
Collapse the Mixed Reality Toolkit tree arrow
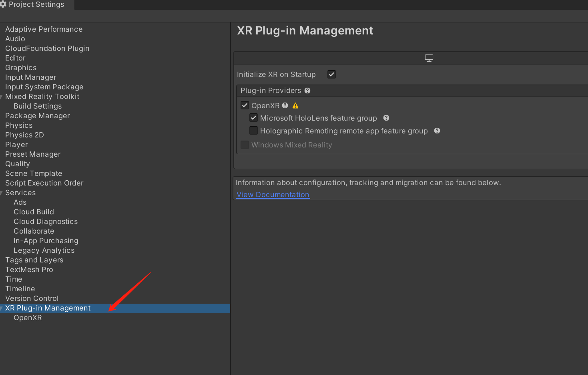(2, 97)
